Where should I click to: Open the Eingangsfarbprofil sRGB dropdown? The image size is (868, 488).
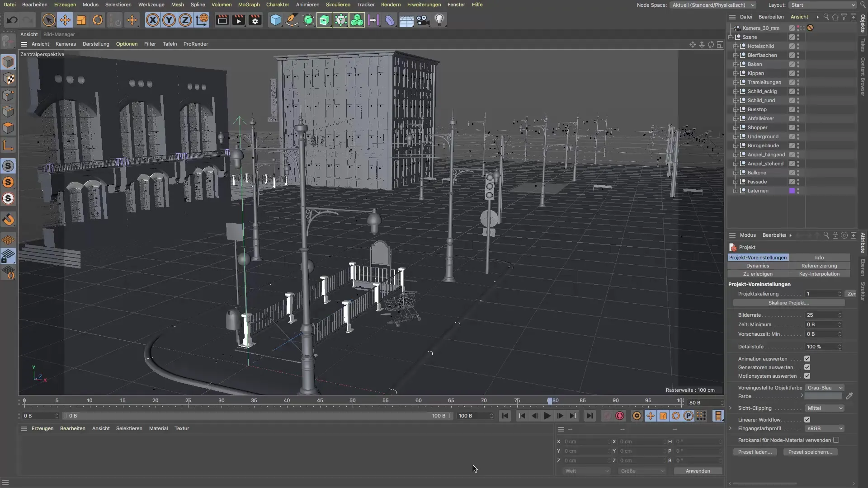825,428
